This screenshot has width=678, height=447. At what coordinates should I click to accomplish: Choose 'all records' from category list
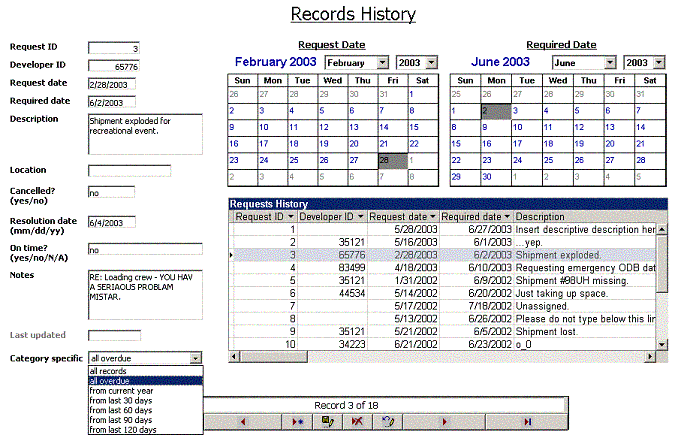(x=108, y=370)
